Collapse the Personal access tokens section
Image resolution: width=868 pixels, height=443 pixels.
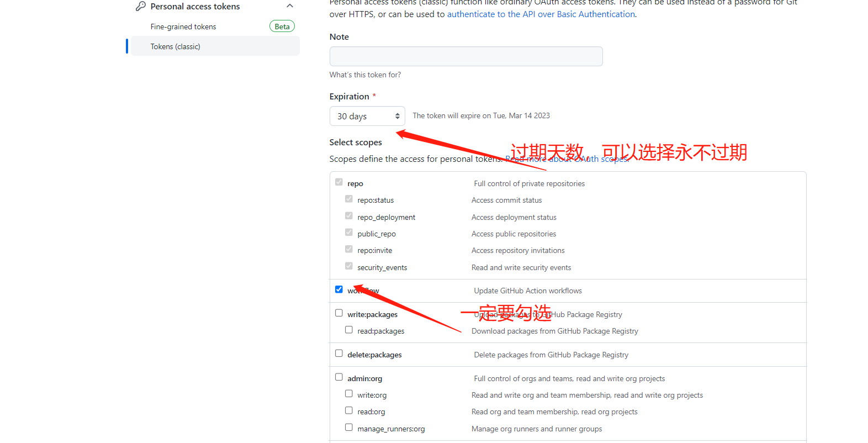coord(289,6)
